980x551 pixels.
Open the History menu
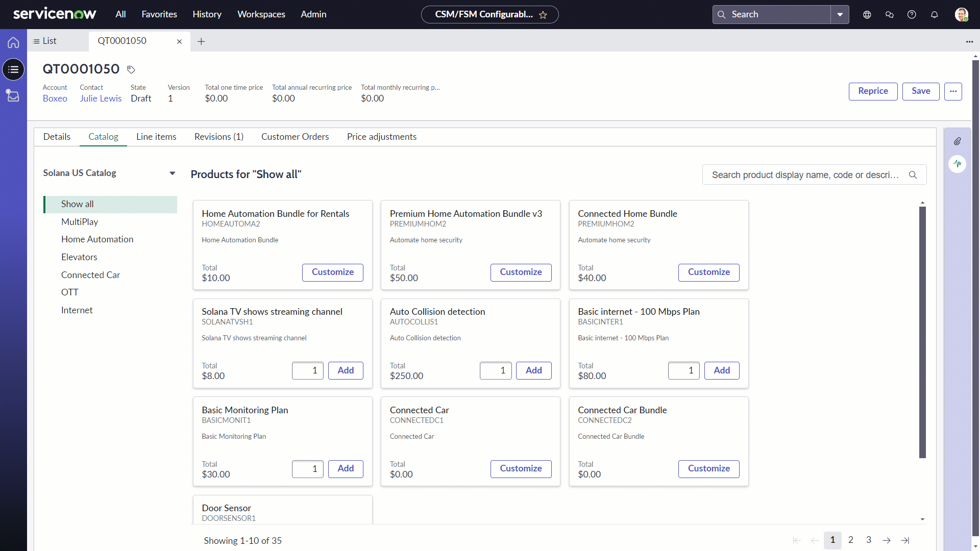pos(207,14)
